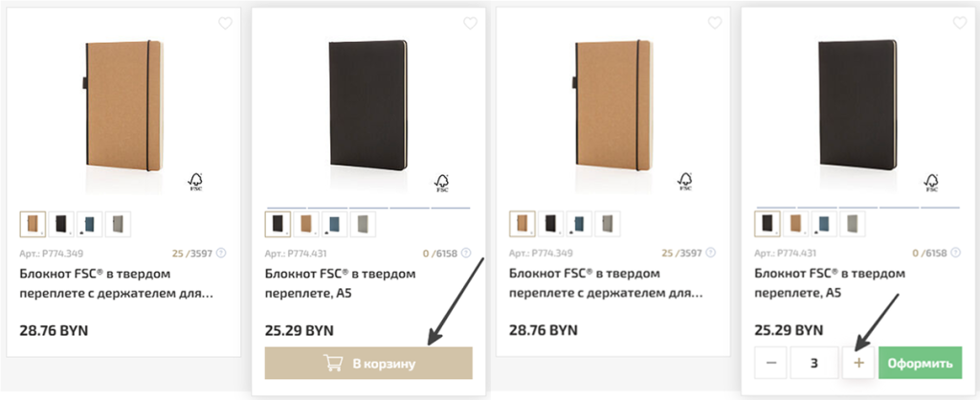Favorite the notebook with the В корзину button
Screen dimensions: 980x400
[x=470, y=24]
